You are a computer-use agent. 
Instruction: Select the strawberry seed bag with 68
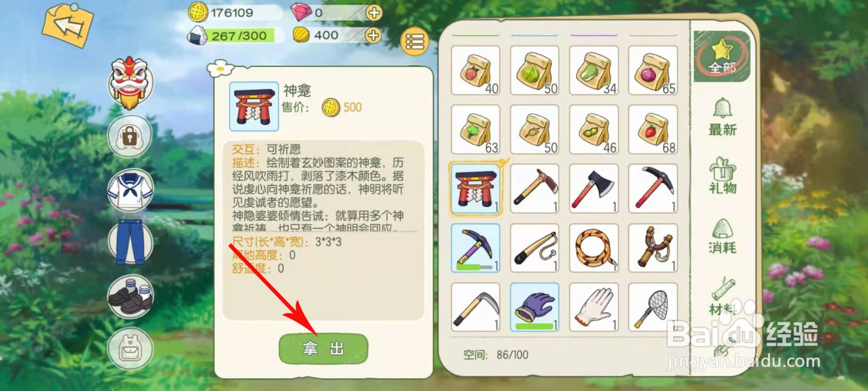click(653, 130)
